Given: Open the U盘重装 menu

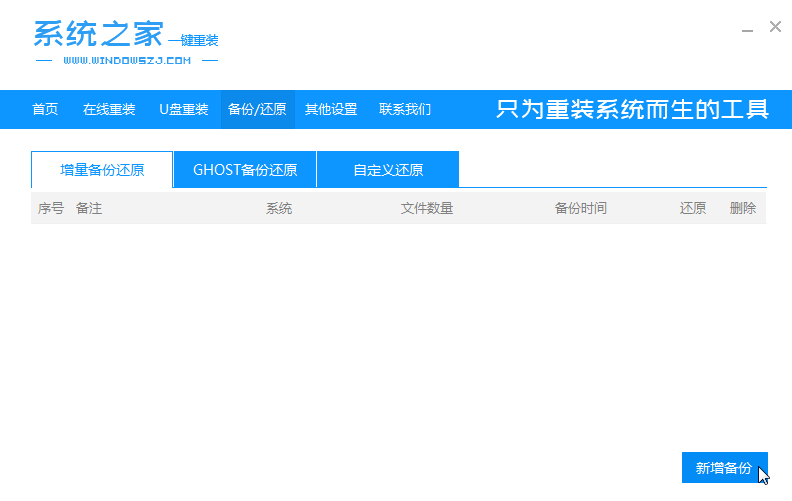Looking at the screenshot, I should (183, 109).
